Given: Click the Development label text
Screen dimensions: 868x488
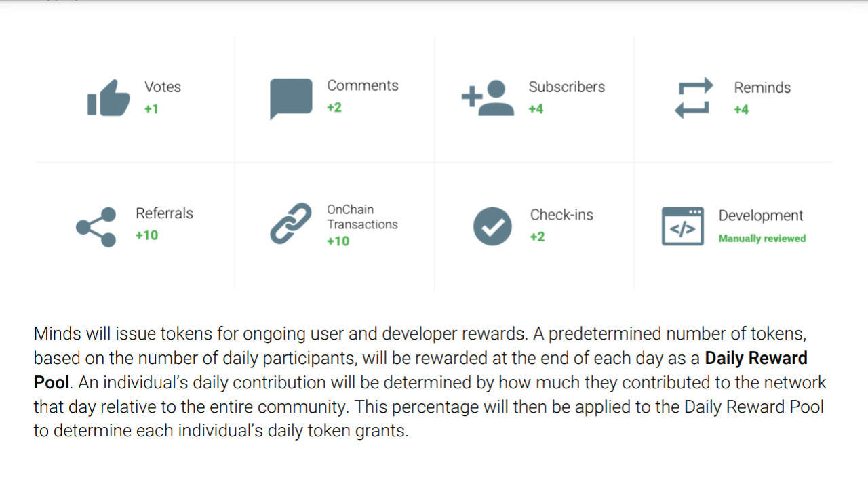Looking at the screenshot, I should click(761, 216).
